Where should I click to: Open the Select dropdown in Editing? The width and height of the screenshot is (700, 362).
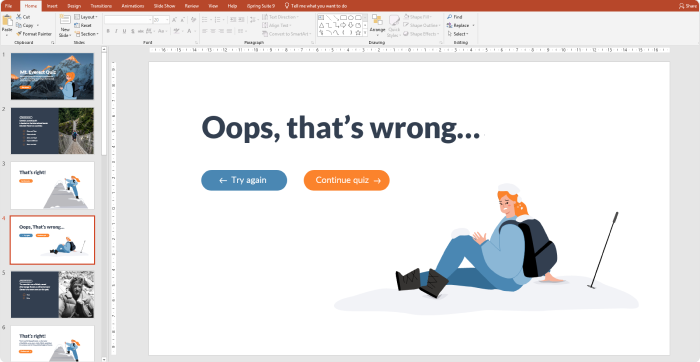point(458,34)
